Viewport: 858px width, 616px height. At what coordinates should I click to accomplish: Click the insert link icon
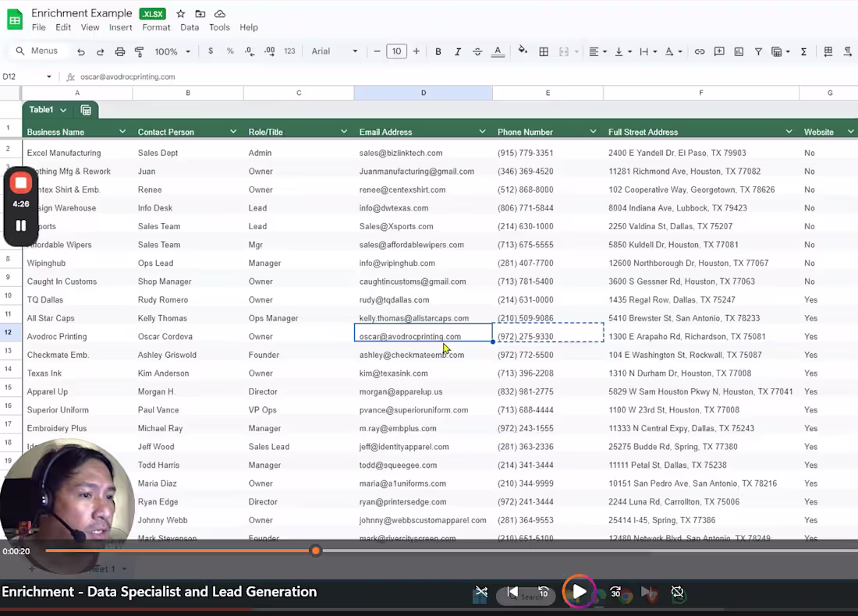tap(700, 51)
